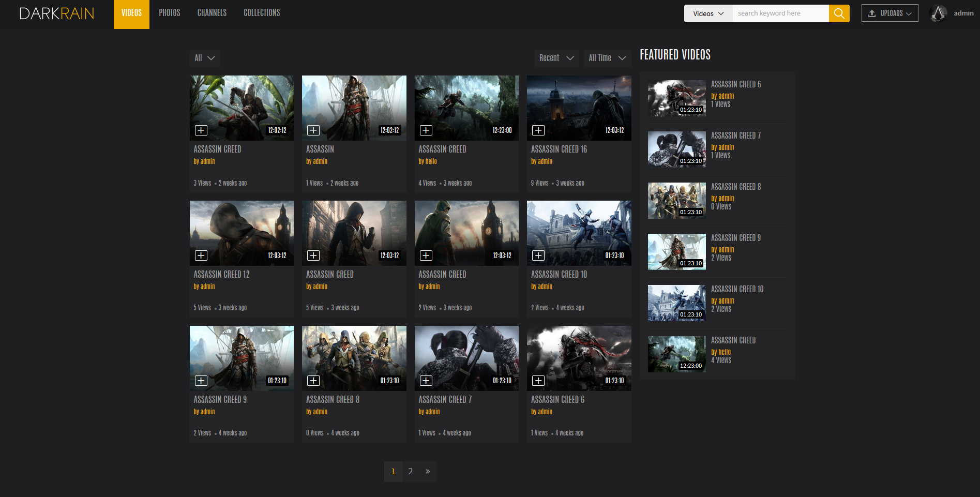This screenshot has width=980, height=497.
Task: Click the 'FEATURED VIDEOS' heading
Action: click(675, 55)
